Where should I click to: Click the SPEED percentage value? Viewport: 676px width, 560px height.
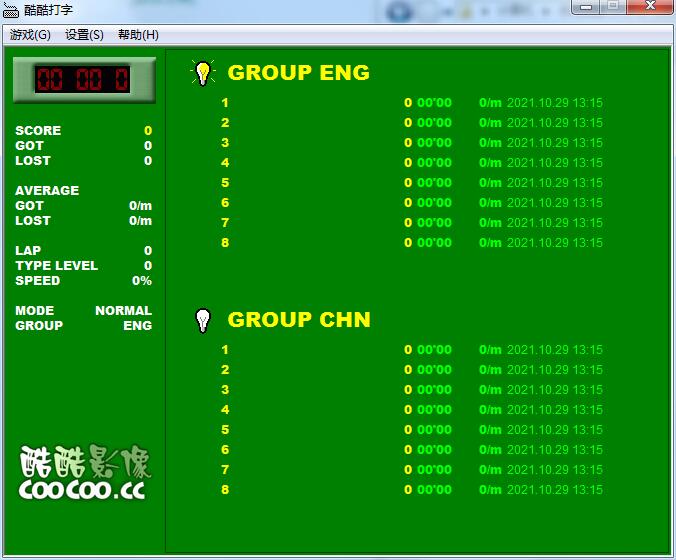pyautogui.click(x=142, y=281)
